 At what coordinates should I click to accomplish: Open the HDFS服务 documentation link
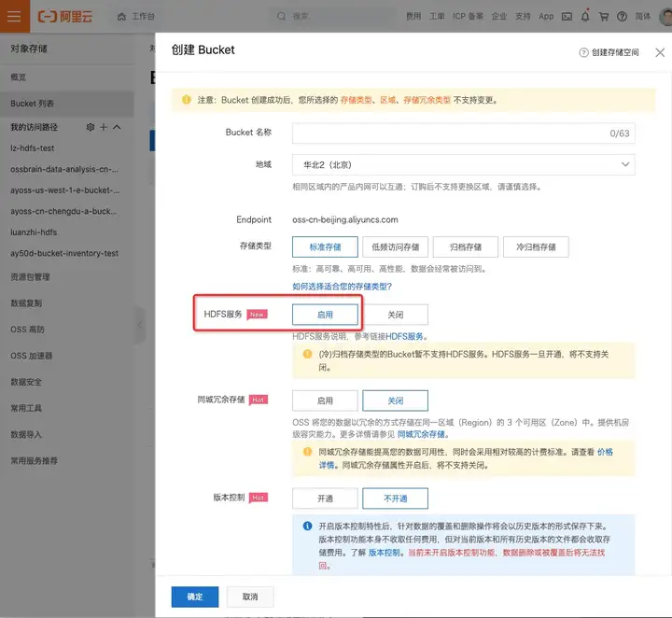[404, 336]
